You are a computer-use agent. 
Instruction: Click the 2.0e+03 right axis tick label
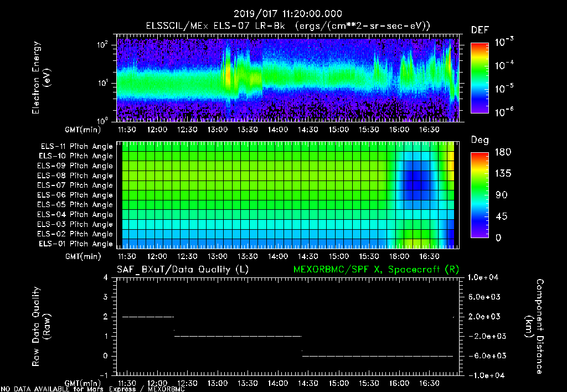coord(484,316)
